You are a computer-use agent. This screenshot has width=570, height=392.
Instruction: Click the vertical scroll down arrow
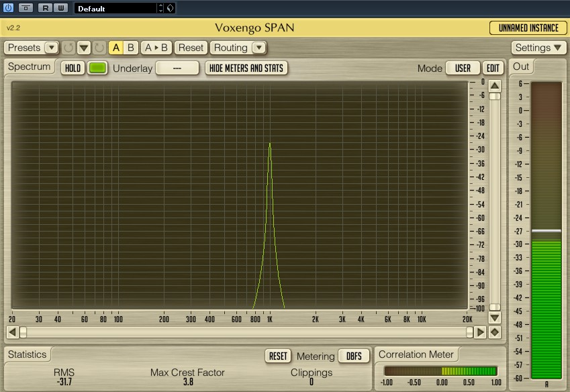(494, 317)
